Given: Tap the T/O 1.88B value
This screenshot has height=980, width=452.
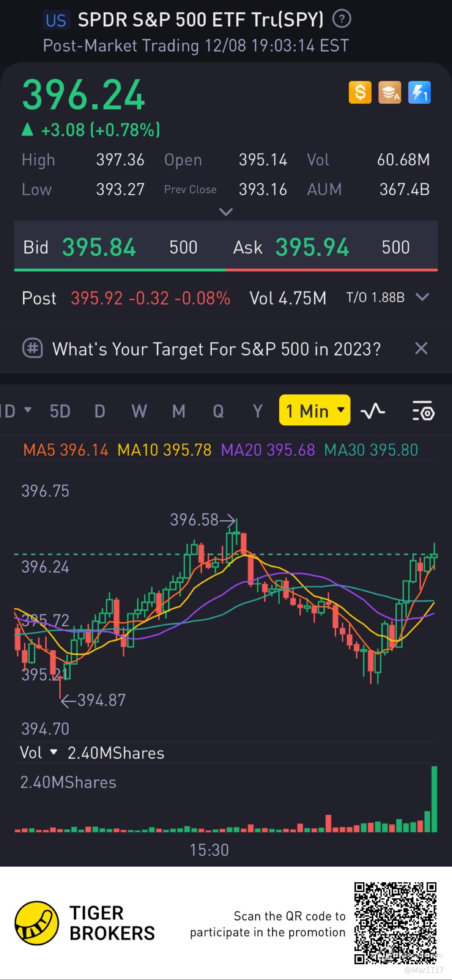Looking at the screenshot, I should (375, 297).
